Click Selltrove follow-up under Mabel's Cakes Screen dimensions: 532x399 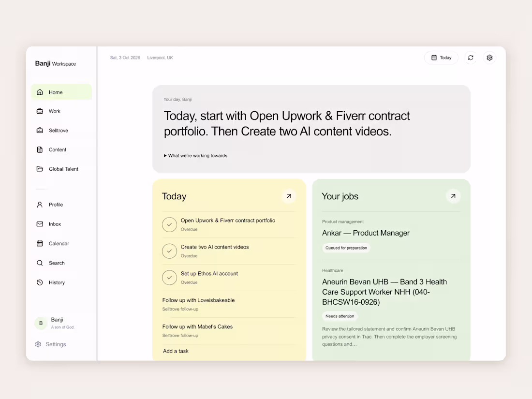180,336
